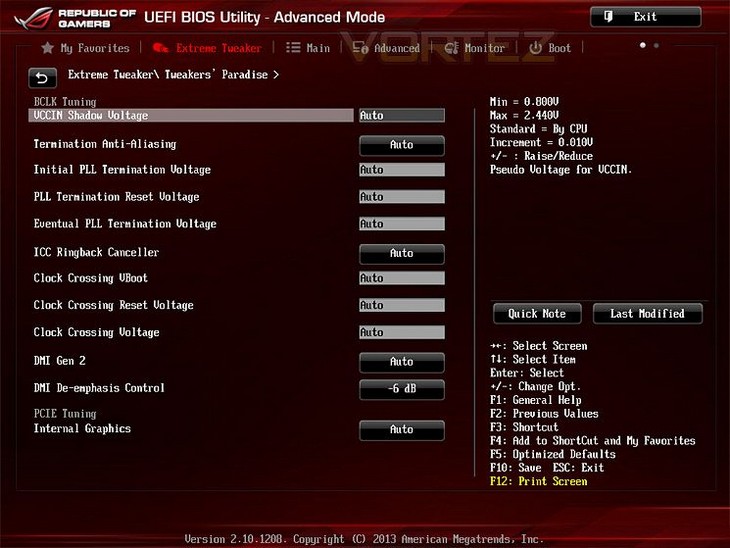Select the VCCIN Shadow Voltage row label
Image resolution: width=730 pixels, height=548 pixels.
point(91,115)
